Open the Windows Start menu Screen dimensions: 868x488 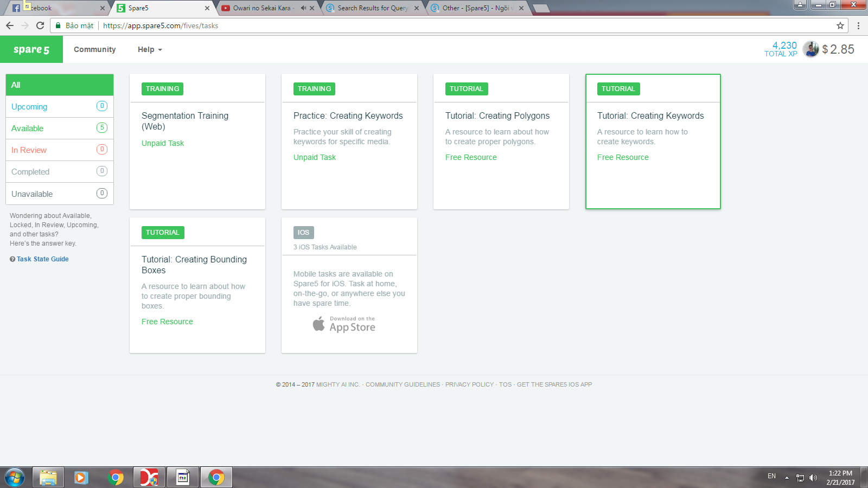coord(15,478)
